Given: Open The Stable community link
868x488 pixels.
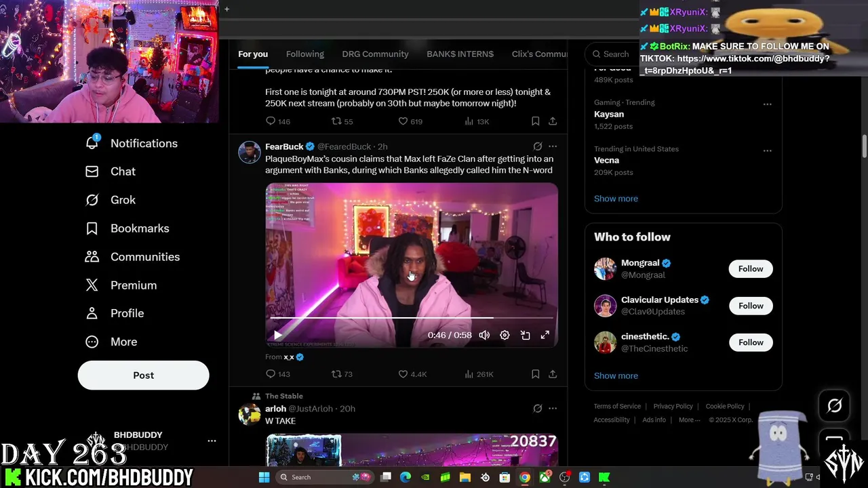Looking at the screenshot, I should [284, 396].
